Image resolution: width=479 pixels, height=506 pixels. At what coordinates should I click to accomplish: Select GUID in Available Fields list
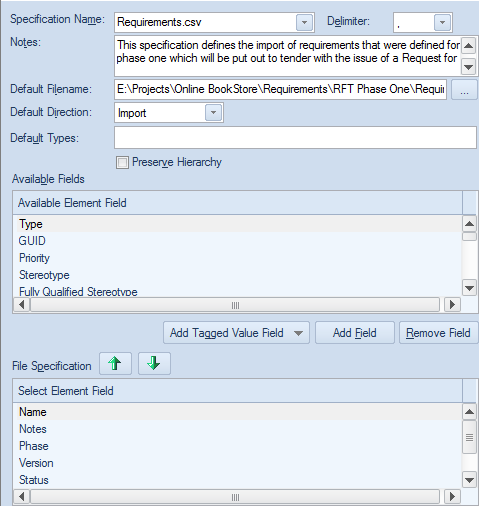point(237,241)
